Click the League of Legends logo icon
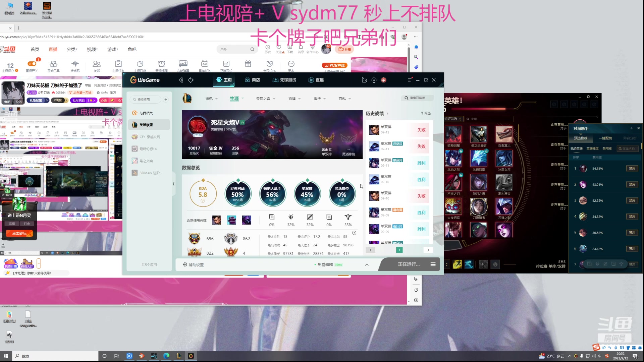Image resolution: width=644 pixels, height=362 pixels. point(187,99)
